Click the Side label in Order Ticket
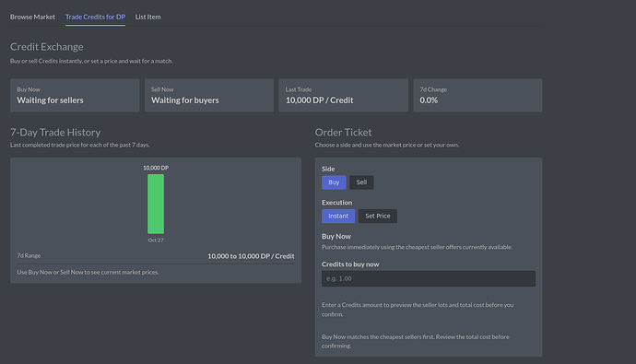Image resolution: width=636 pixels, height=364 pixels. [328, 169]
